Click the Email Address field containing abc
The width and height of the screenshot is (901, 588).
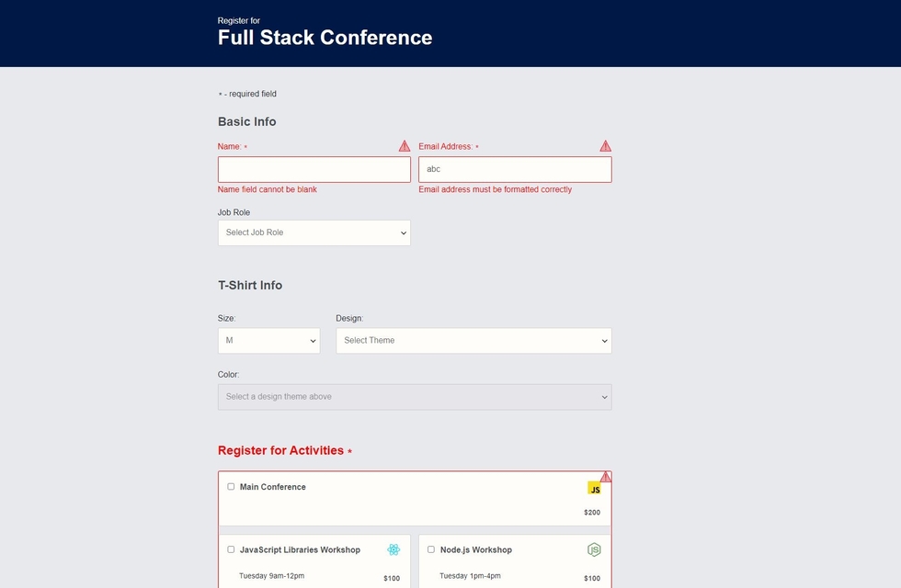tap(514, 169)
